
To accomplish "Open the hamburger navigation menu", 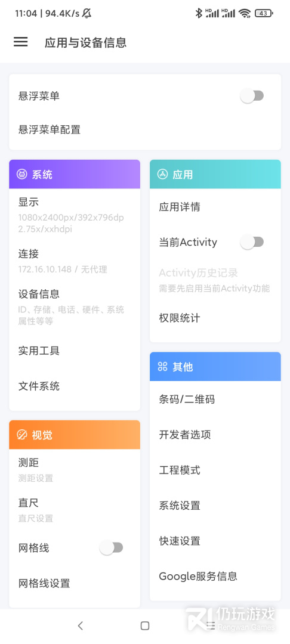I will click(x=20, y=42).
